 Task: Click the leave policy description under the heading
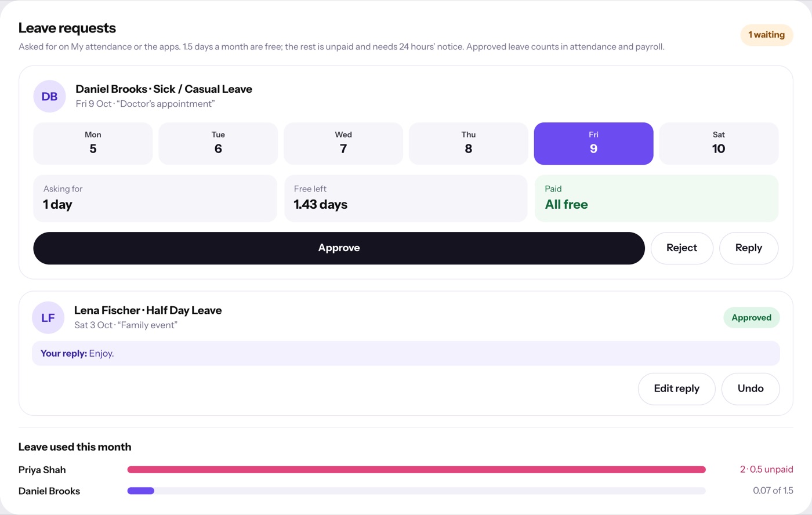[342, 47]
